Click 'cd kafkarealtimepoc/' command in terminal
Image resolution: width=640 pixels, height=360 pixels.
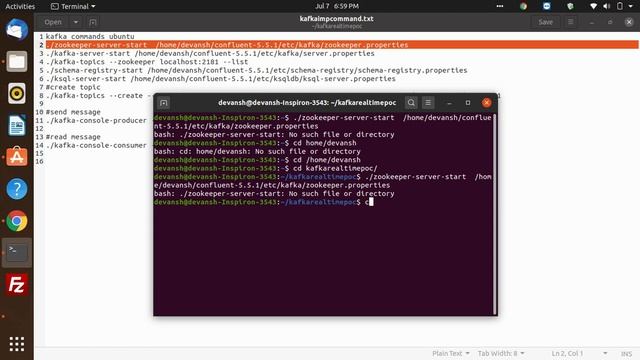pos(335,168)
